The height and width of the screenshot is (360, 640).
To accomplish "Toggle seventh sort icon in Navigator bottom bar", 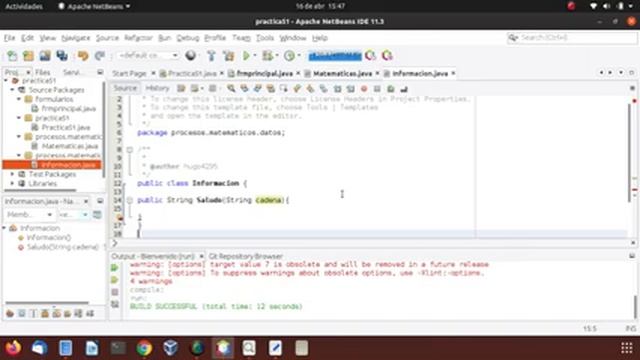I will click(x=78, y=313).
